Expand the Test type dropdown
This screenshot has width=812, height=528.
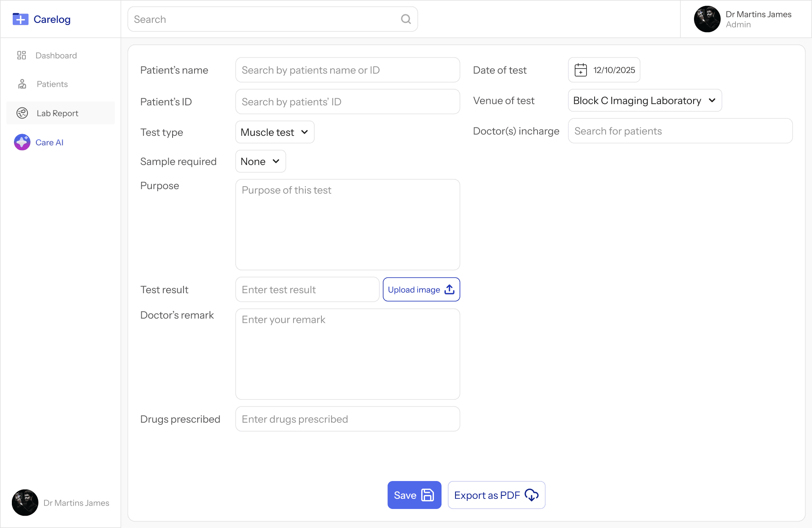pyautogui.click(x=274, y=132)
